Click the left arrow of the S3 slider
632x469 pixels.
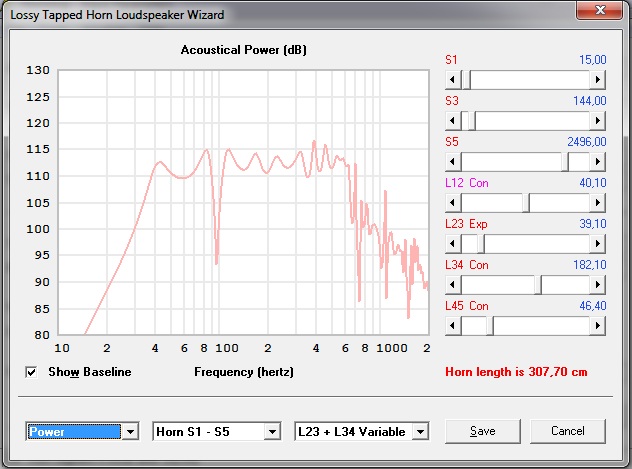point(453,120)
